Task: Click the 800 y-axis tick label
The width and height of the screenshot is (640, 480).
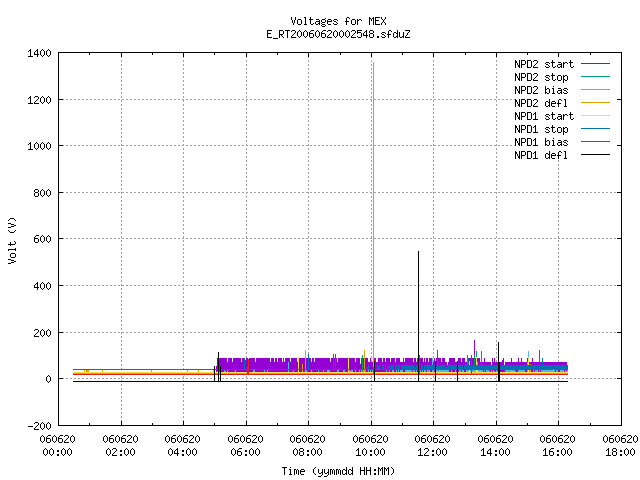Action: click(x=42, y=193)
